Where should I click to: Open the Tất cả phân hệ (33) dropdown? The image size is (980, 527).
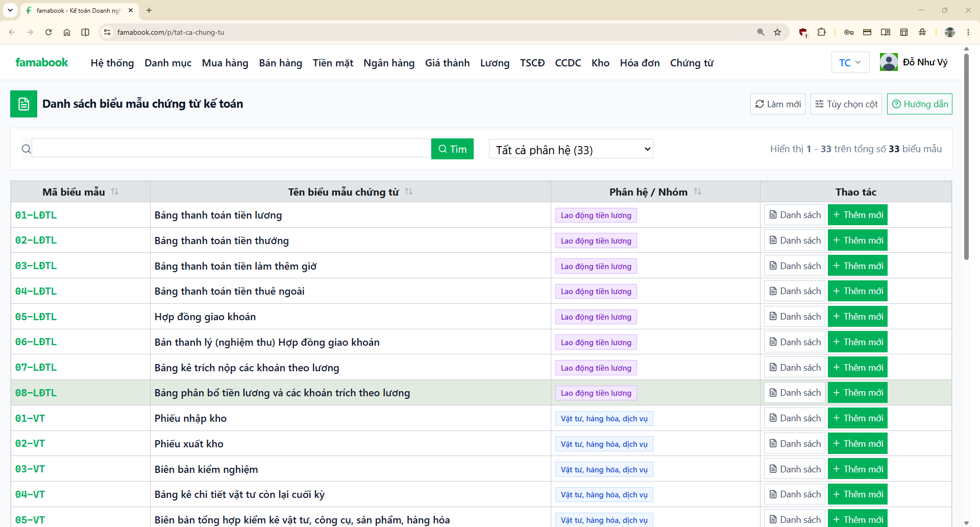click(x=571, y=149)
